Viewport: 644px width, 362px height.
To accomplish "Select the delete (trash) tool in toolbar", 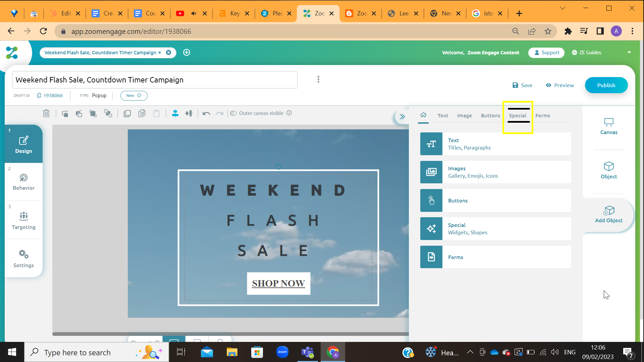I will (46, 113).
